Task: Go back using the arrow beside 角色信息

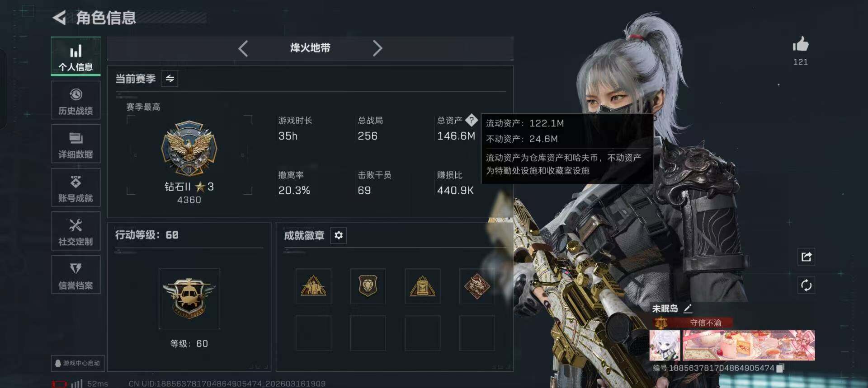Action: click(59, 18)
